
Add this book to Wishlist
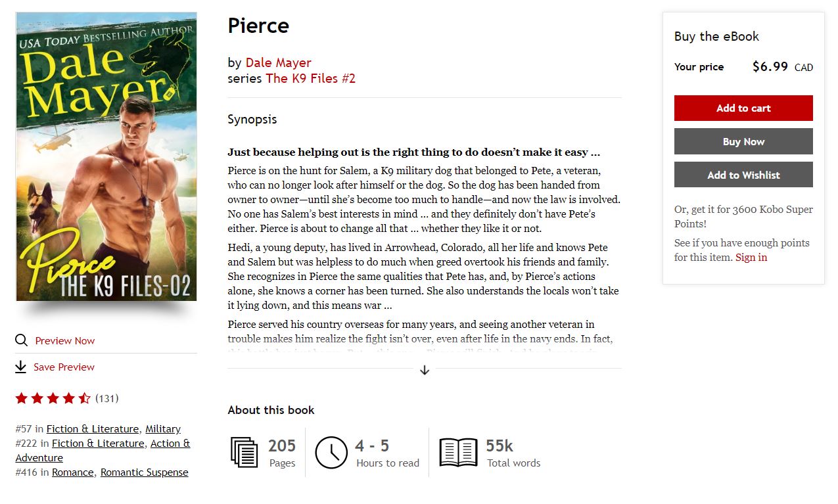(x=743, y=175)
